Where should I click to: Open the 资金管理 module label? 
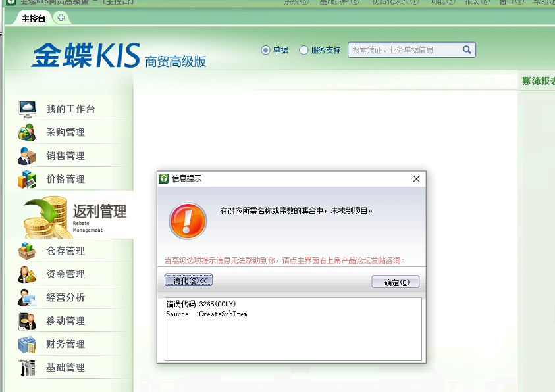(66, 274)
